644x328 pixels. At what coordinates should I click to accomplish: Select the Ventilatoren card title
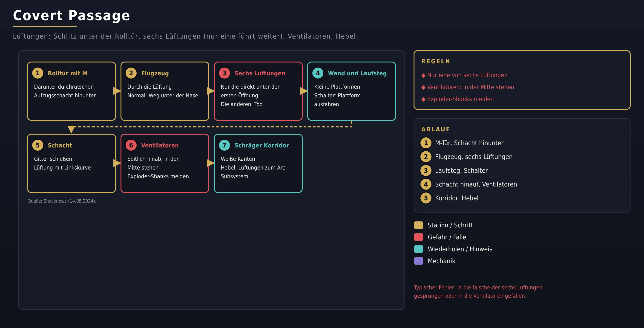click(x=160, y=145)
